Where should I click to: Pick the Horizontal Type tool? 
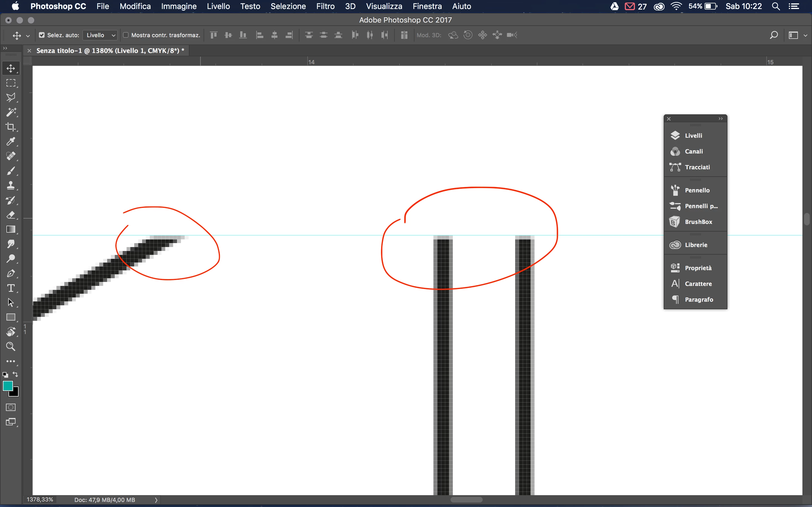(11, 288)
